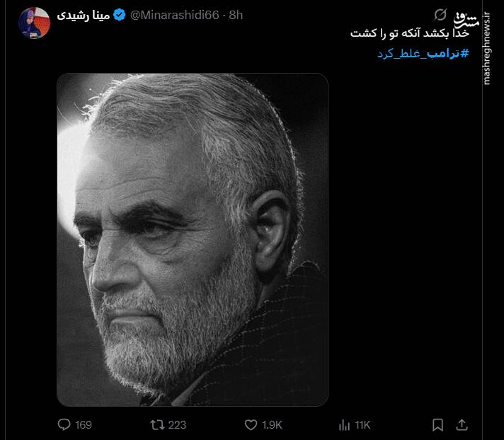The image size is (504, 440).
Task: Open the author's profile avatar
Action: 34,23
